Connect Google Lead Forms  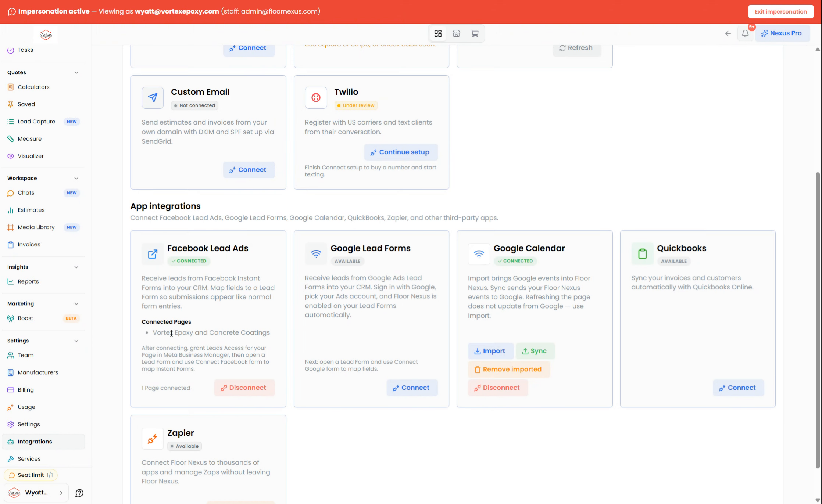pos(412,388)
